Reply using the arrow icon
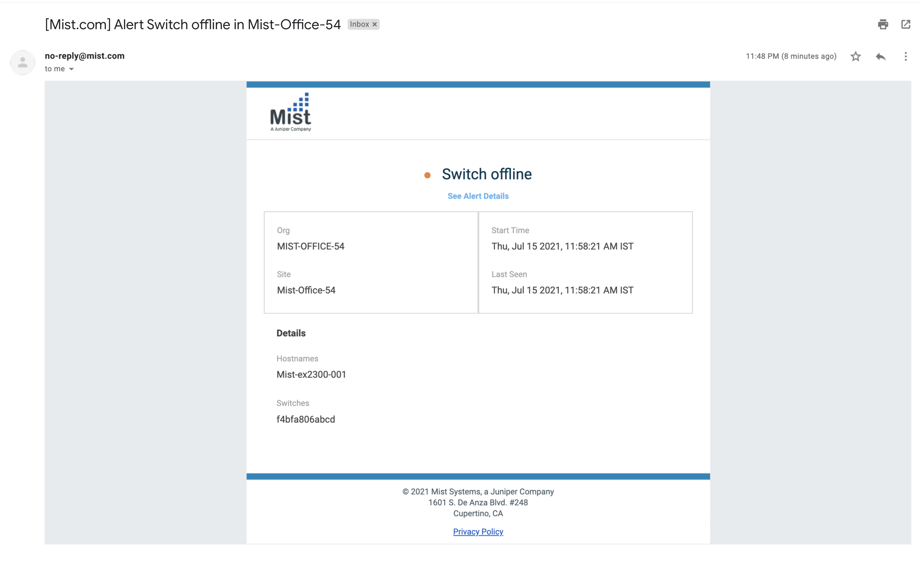Image resolution: width=924 pixels, height=577 pixels. [x=880, y=56]
